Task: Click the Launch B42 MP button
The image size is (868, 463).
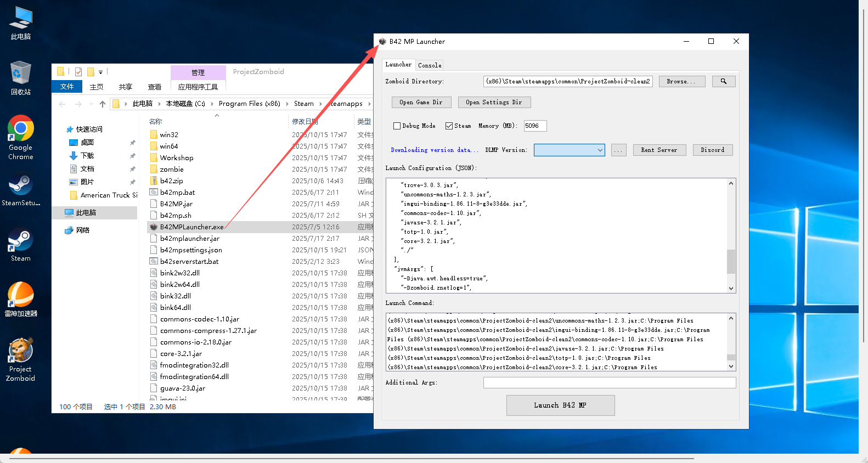Action: tap(560, 405)
